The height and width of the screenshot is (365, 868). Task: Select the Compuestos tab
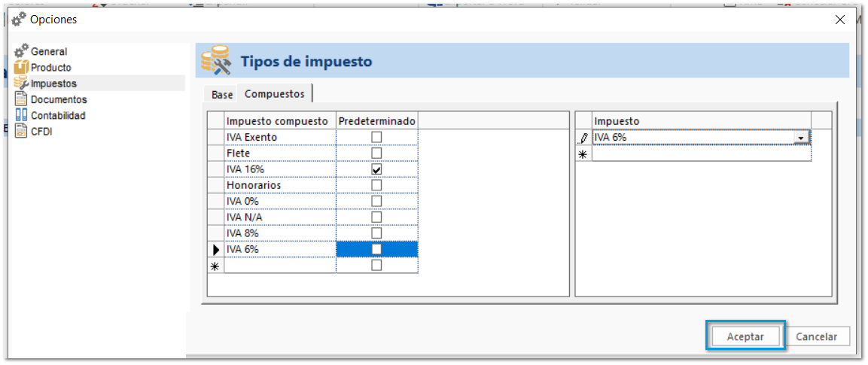click(275, 94)
